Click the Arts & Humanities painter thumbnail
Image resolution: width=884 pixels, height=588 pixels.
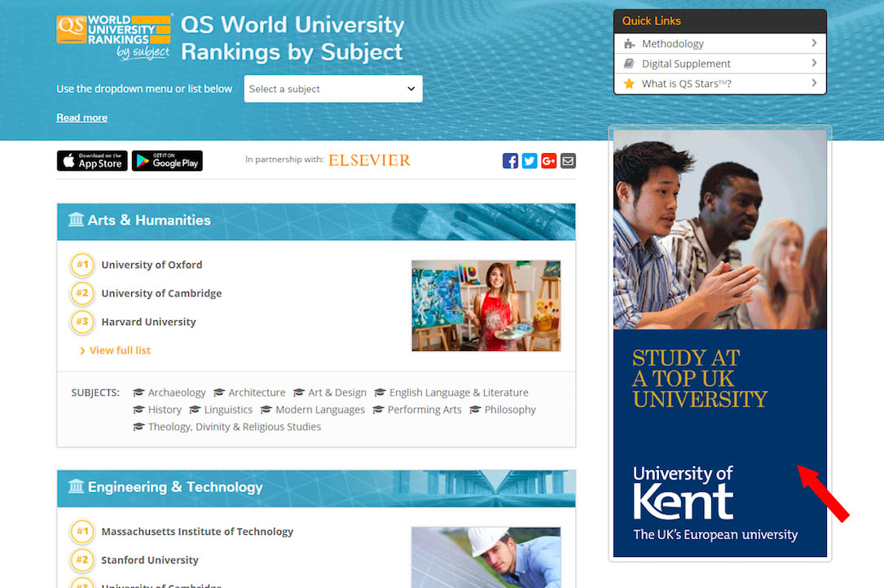pyautogui.click(x=486, y=305)
